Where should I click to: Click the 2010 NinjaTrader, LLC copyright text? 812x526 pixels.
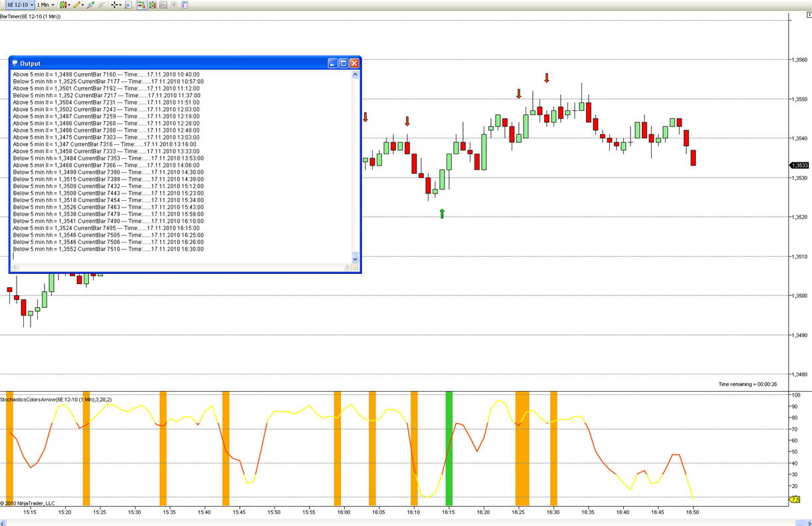28,503
